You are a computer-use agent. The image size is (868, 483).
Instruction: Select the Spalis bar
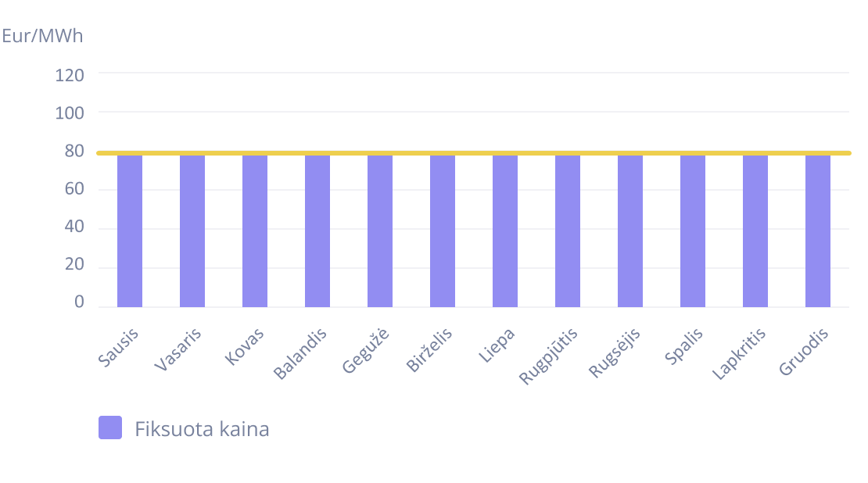pos(693,231)
